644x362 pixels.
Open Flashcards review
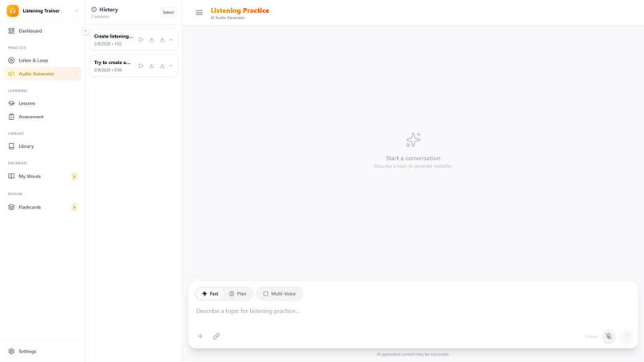coord(42,207)
